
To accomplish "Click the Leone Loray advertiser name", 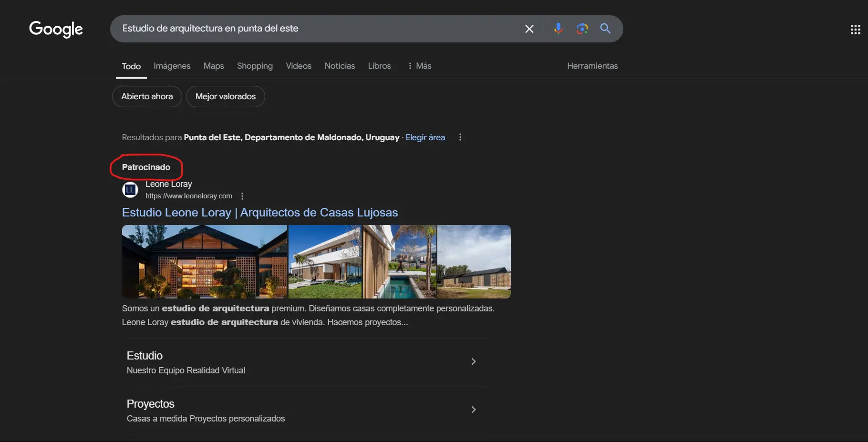I will [x=169, y=184].
